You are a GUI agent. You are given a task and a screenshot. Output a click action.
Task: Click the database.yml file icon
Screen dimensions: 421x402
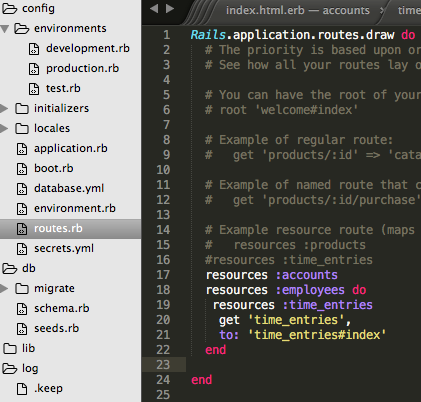pyautogui.click(x=22, y=189)
